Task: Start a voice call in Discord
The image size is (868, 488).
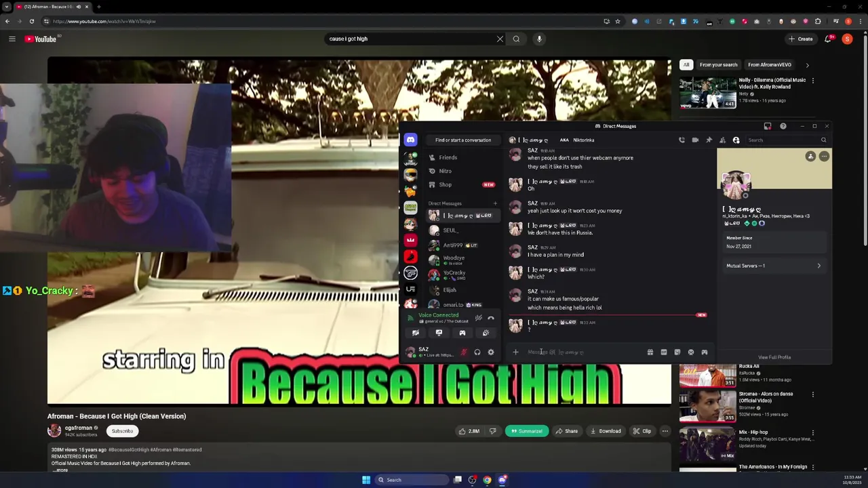Action: 682,140
